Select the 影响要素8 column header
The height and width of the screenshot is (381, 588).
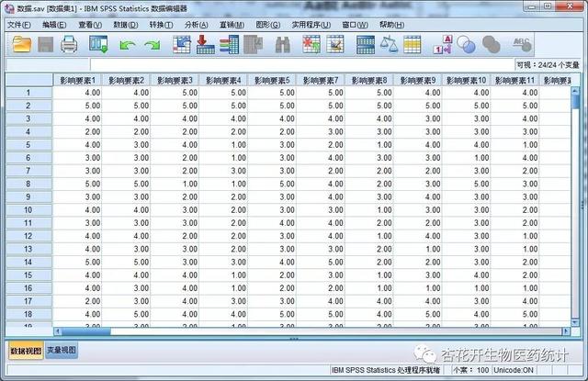[x=369, y=80]
